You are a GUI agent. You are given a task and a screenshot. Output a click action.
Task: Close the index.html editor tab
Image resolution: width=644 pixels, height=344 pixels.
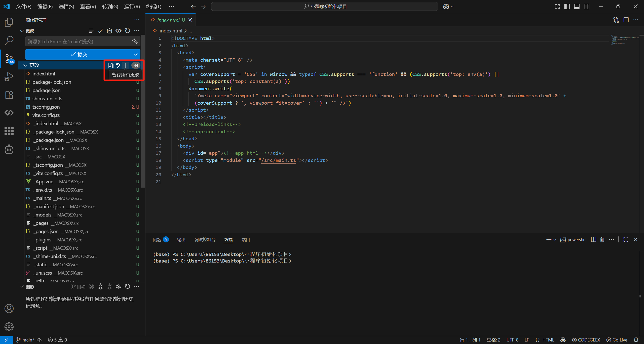(x=191, y=20)
